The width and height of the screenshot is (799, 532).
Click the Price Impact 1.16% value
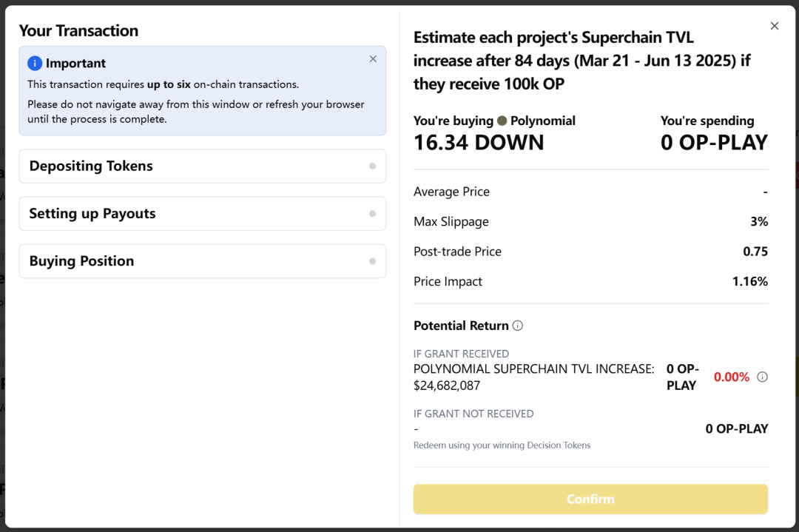(x=749, y=282)
